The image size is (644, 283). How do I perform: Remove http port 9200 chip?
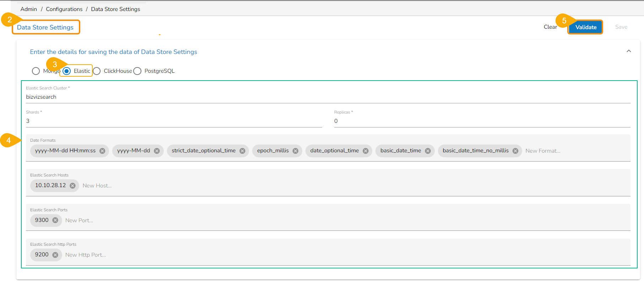[x=55, y=255]
